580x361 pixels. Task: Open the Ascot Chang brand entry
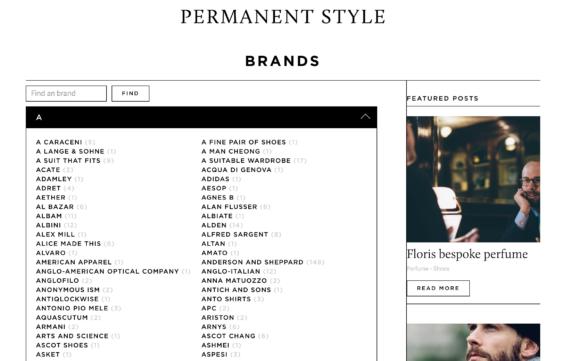pos(228,336)
